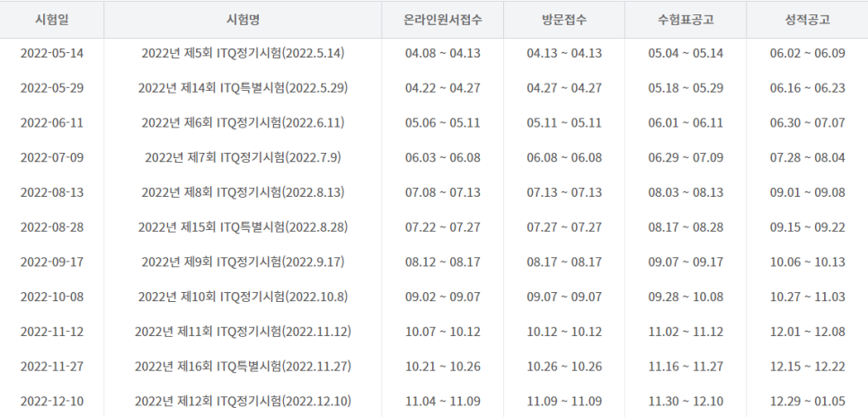Screen dimensions: 868x417
Task: Click score announcement 06.02 ~ 06.09
Action: coord(807,53)
